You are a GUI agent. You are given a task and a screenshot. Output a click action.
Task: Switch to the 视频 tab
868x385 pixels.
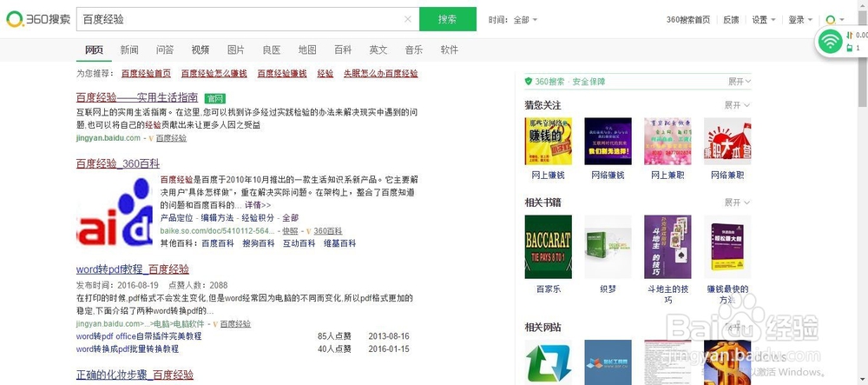pos(201,50)
